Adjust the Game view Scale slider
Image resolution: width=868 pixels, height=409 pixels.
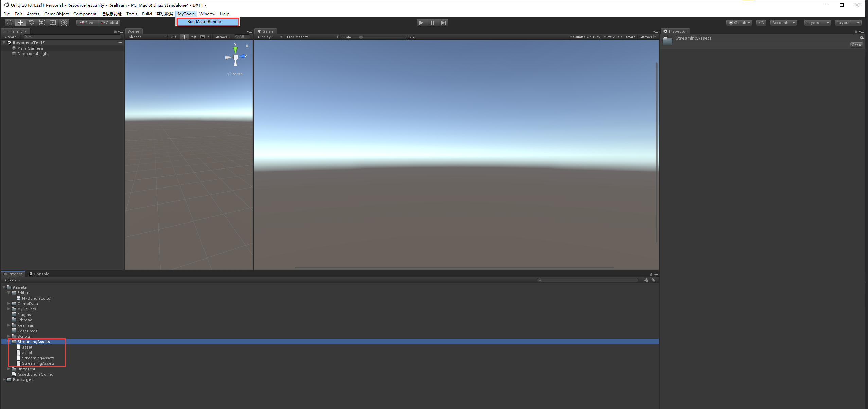click(361, 37)
